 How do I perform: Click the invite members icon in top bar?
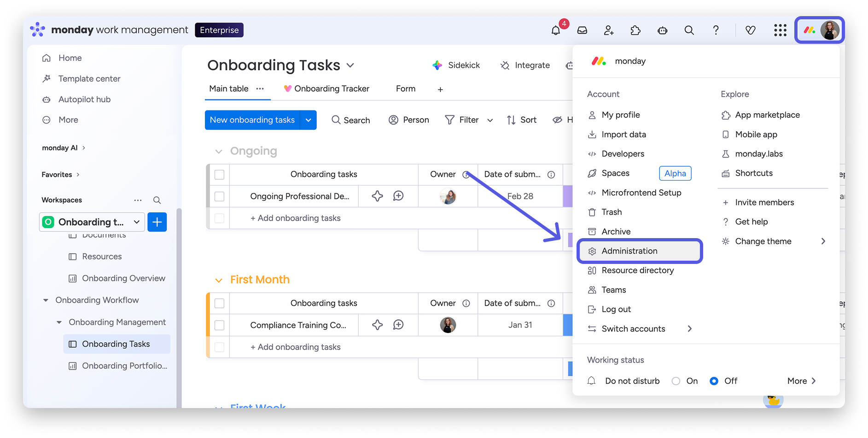[x=609, y=30]
